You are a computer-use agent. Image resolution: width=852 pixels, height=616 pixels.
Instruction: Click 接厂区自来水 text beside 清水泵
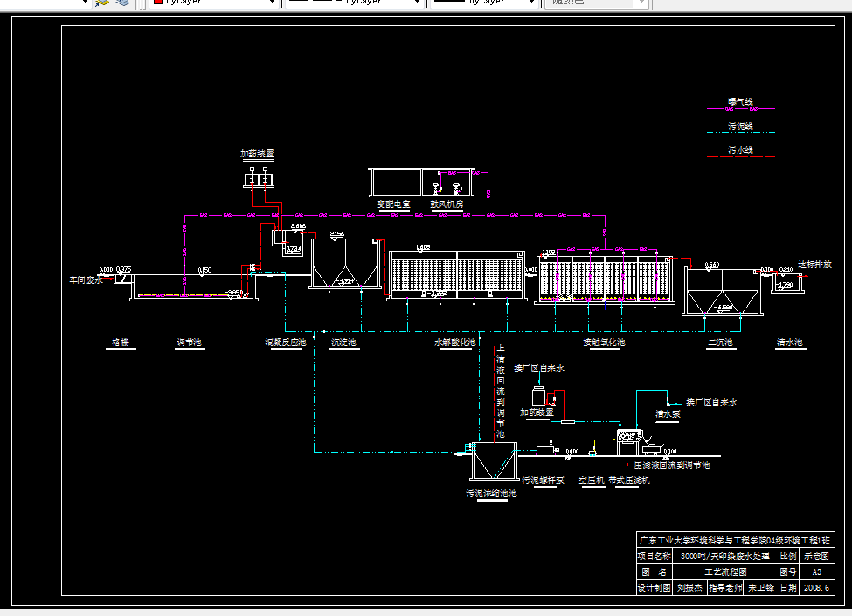click(x=712, y=403)
